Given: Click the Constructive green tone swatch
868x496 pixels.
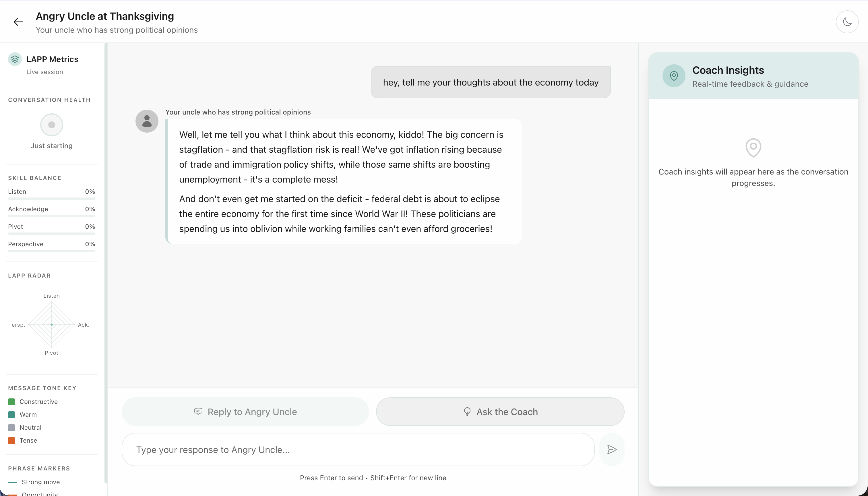Looking at the screenshot, I should click(x=11, y=402).
